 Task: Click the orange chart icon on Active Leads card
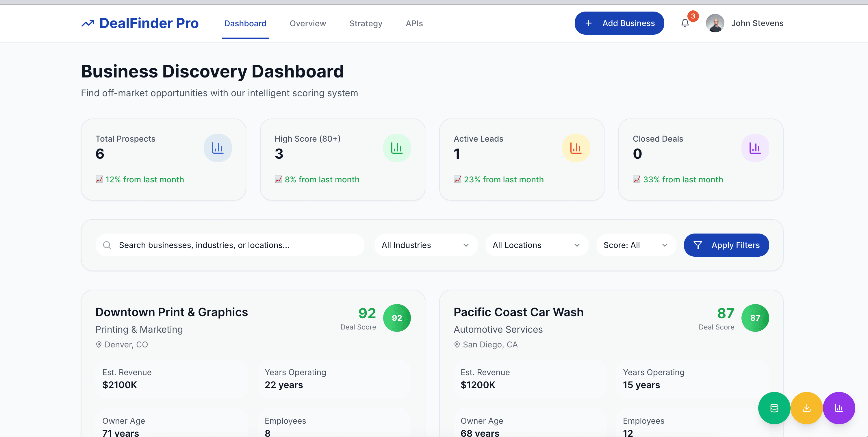click(576, 148)
